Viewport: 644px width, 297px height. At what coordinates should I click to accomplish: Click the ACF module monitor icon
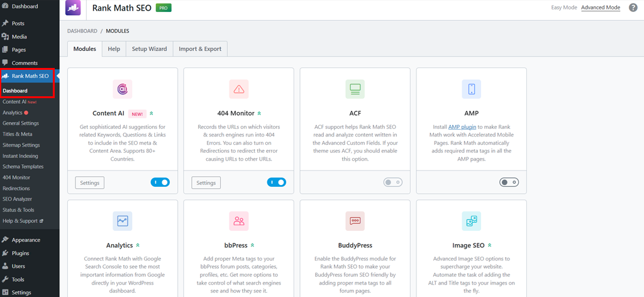tap(355, 89)
